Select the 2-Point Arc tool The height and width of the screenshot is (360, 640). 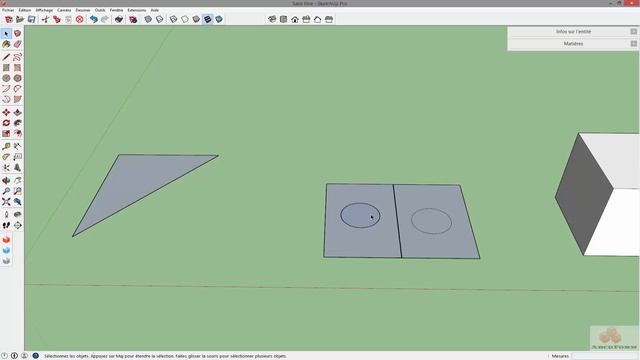coord(17,89)
